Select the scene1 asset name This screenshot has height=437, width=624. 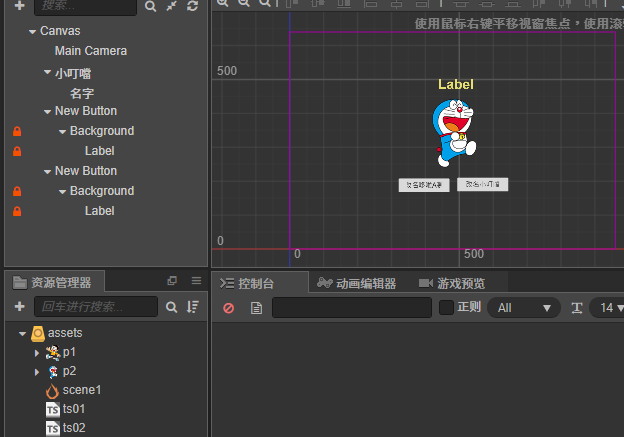coord(82,390)
